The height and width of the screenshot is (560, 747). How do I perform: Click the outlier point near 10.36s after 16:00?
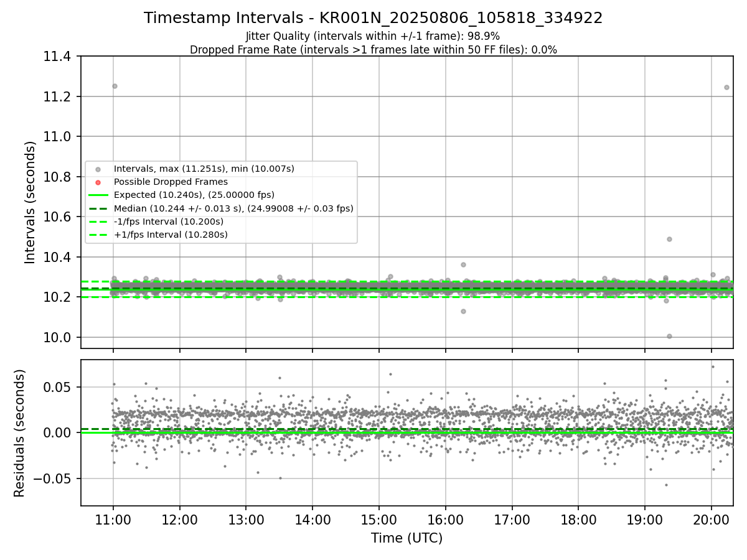click(463, 264)
